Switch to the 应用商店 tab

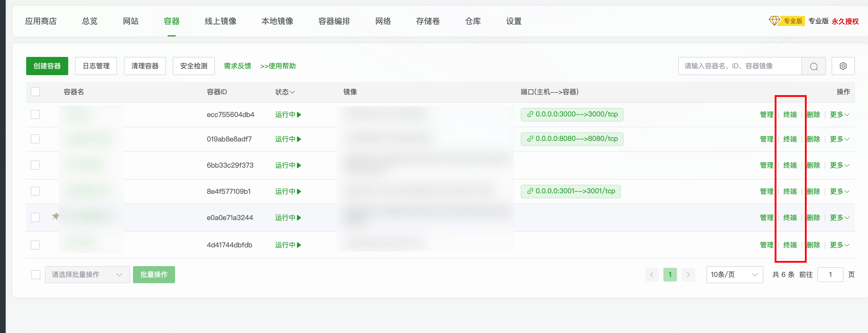[x=41, y=21]
